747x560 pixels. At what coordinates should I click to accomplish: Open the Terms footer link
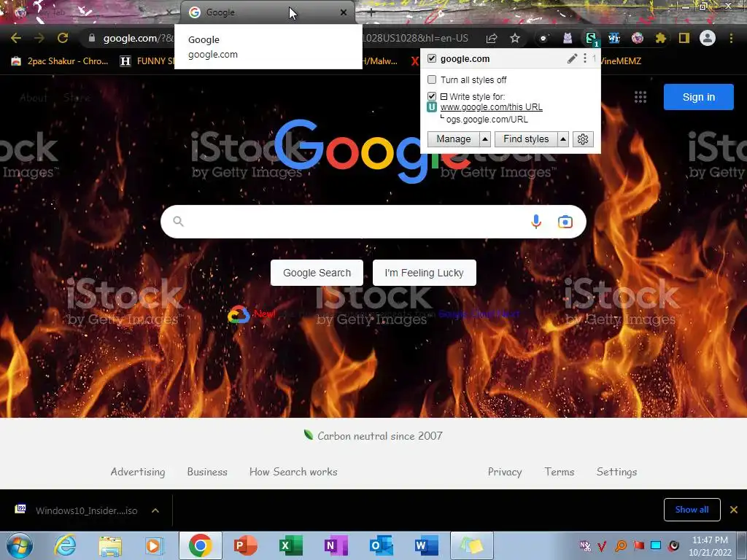560,472
